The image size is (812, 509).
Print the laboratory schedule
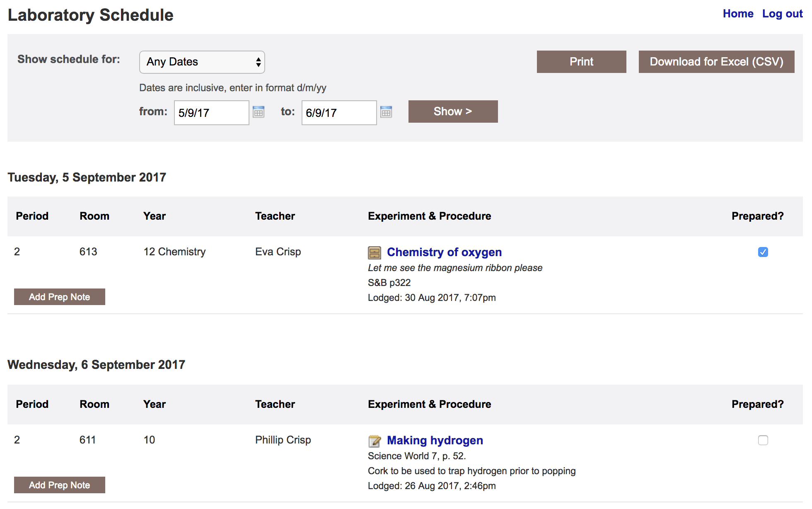click(581, 61)
